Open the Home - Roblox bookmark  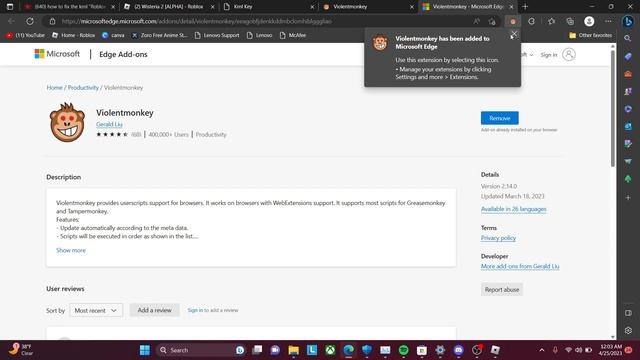coord(73,36)
